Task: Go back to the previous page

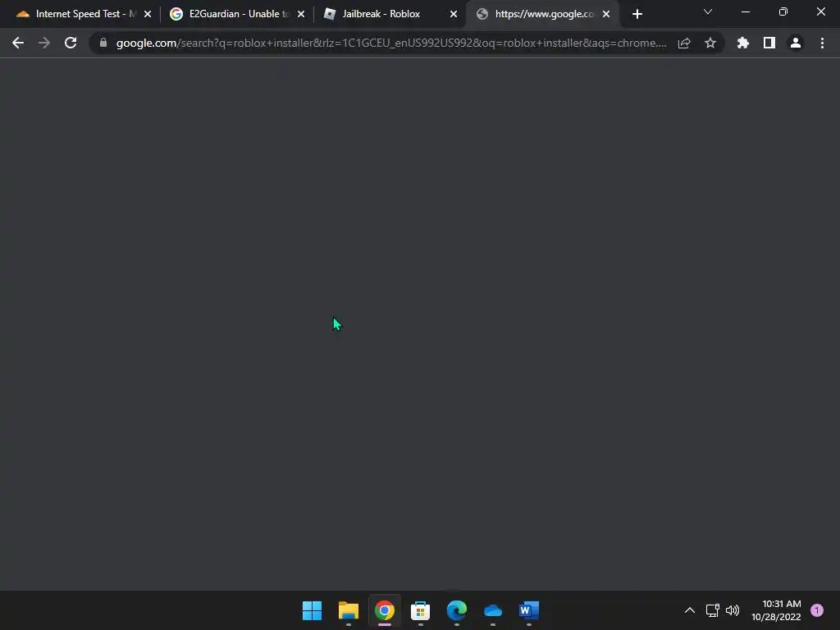Action: (18, 43)
